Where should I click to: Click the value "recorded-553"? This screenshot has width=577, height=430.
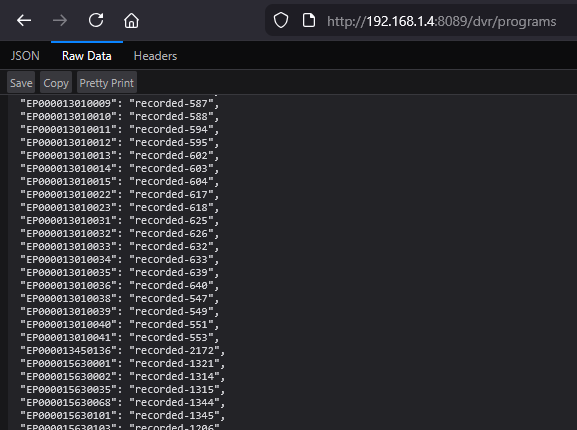coord(171,338)
